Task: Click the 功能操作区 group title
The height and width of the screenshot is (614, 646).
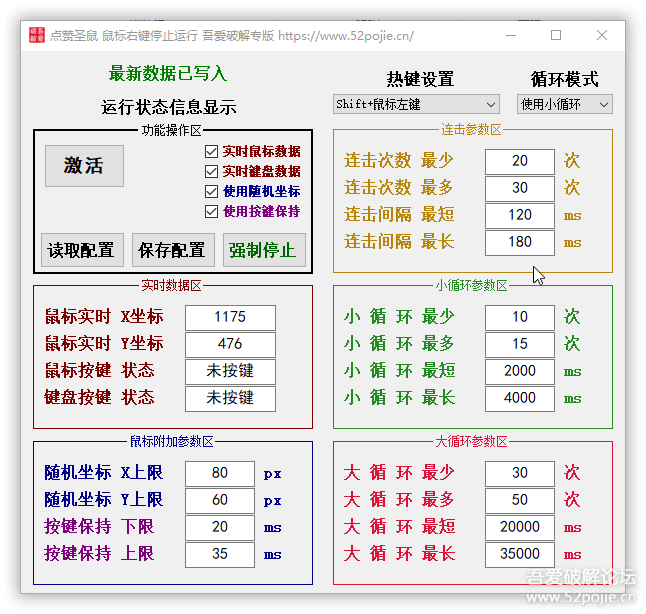Action: (x=171, y=131)
